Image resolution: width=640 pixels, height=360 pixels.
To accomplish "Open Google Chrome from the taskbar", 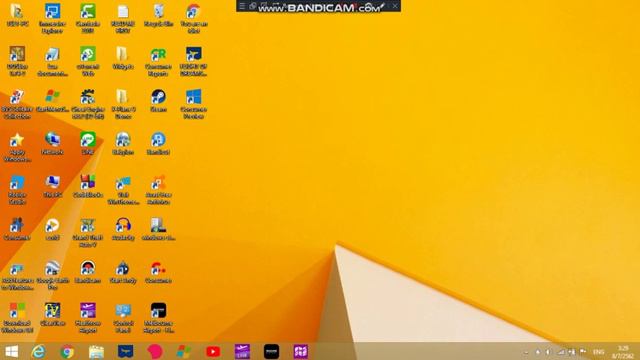I will click(67, 351).
